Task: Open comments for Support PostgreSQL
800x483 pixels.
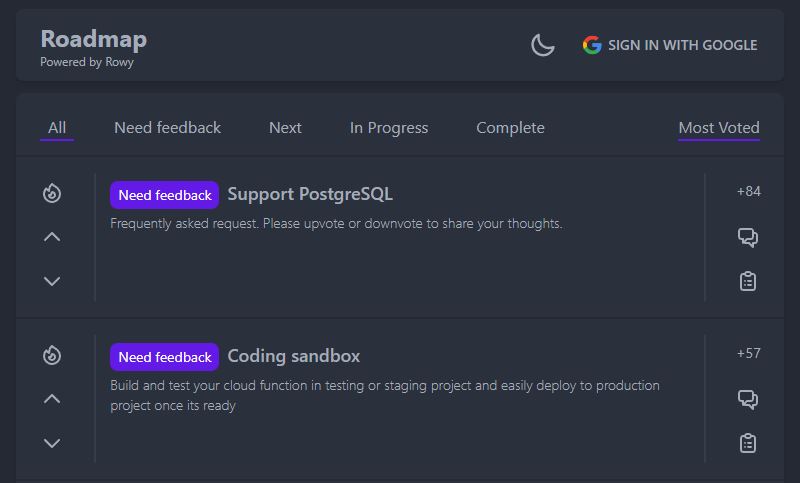Action: pos(747,237)
